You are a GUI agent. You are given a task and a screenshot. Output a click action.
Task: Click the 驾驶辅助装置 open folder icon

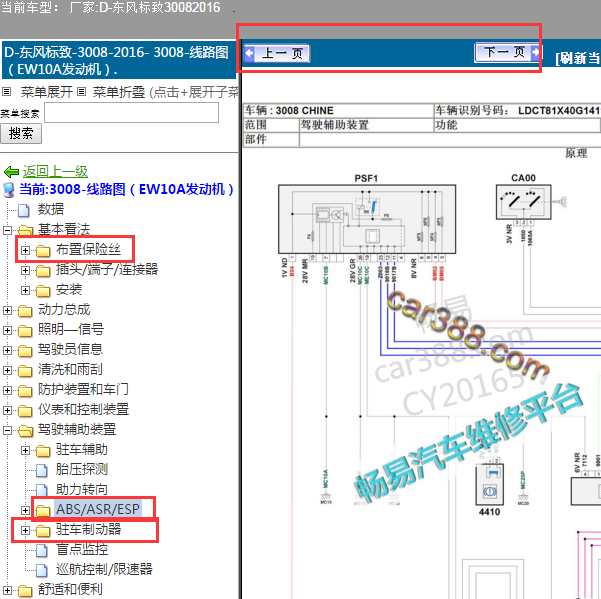pos(25,430)
